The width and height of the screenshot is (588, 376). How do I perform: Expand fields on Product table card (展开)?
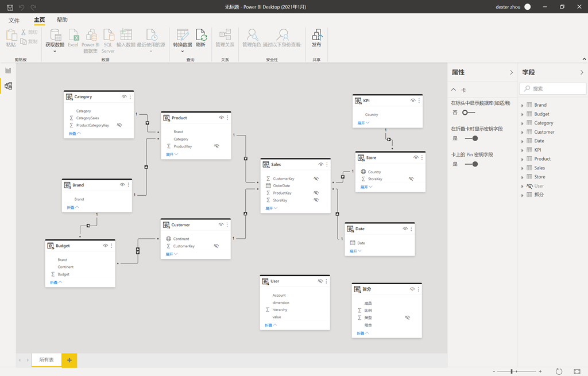point(172,154)
